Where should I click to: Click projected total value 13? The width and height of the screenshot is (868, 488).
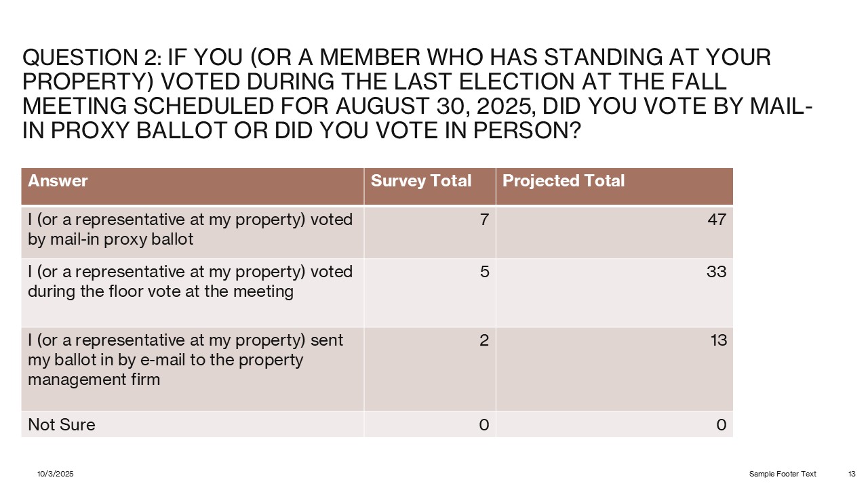pyautogui.click(x=718, y=340)
